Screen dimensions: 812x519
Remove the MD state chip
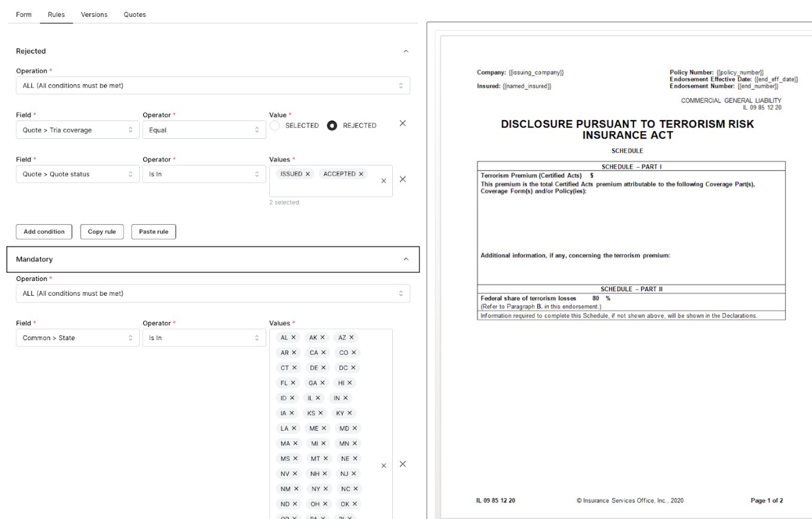[354, 428]
